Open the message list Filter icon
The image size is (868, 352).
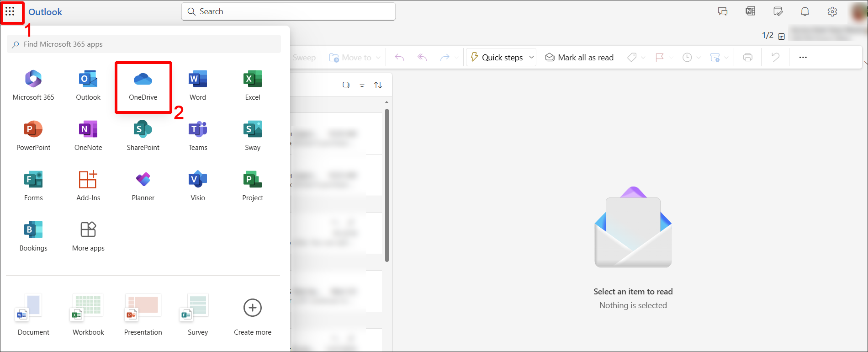click(x=362, y=85)
